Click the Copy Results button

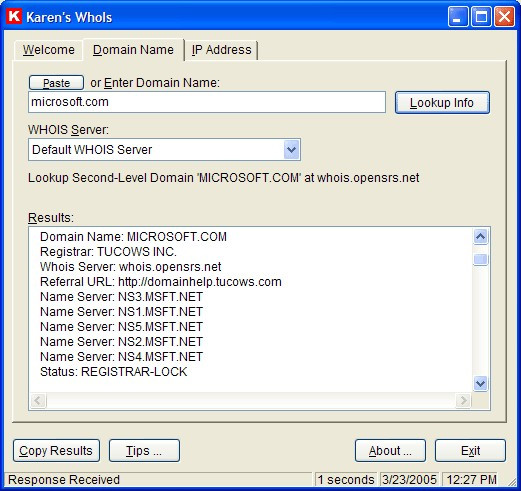[x=56, y=451]
